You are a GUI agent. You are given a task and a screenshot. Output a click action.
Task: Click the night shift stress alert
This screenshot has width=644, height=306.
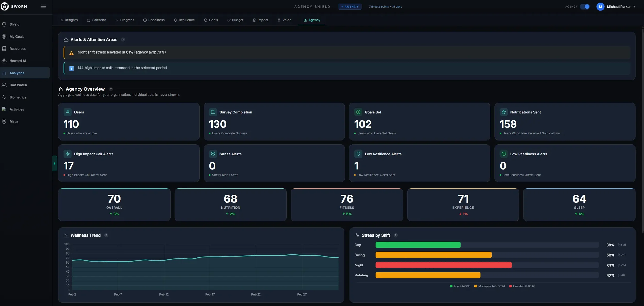[x=347, y=53]
